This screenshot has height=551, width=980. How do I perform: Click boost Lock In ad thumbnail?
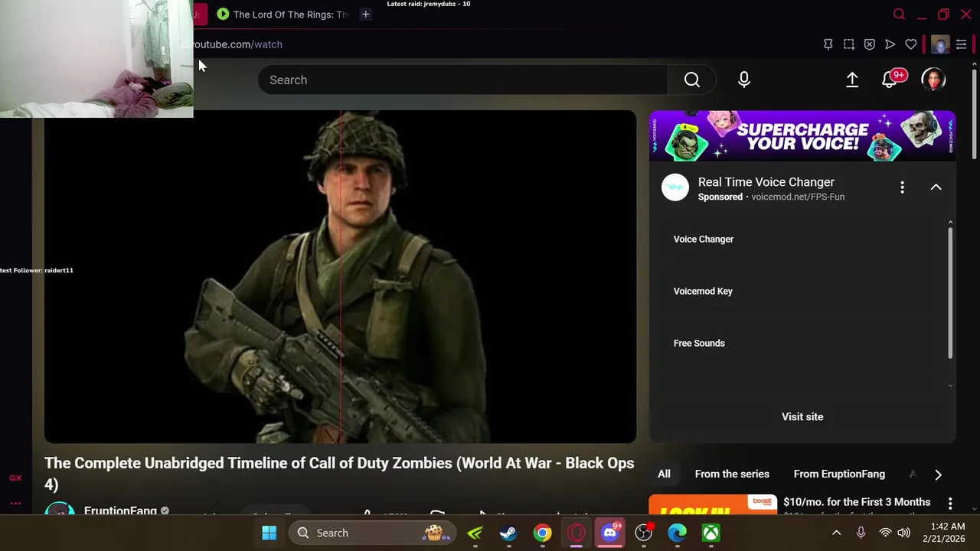713,504
